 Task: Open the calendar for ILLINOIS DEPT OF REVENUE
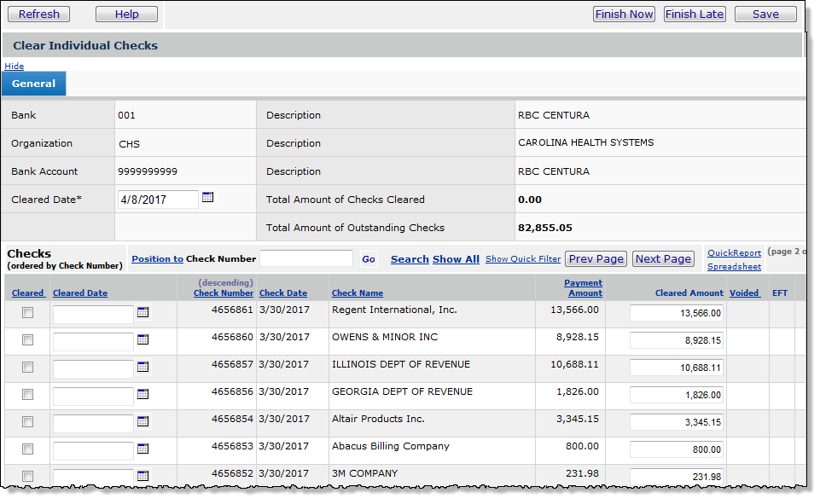(x=142, y=367)
